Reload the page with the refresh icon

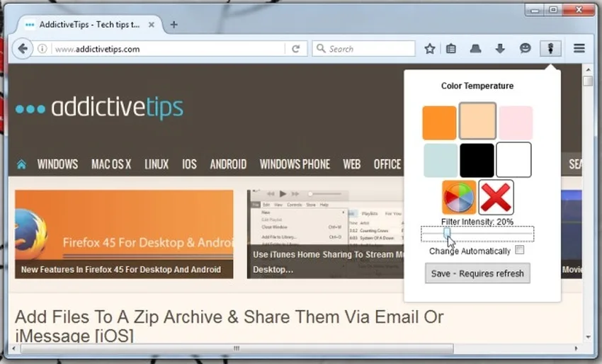295,49
